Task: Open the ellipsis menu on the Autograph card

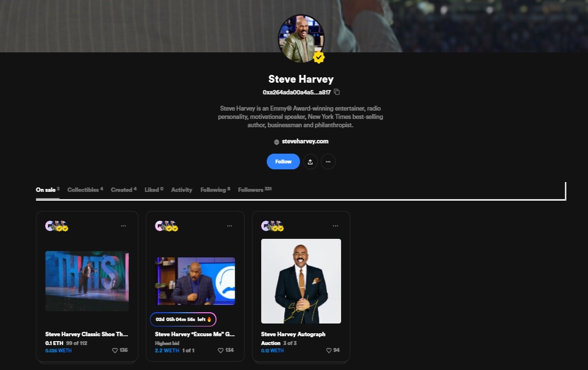Action: [x=335, y=226]
